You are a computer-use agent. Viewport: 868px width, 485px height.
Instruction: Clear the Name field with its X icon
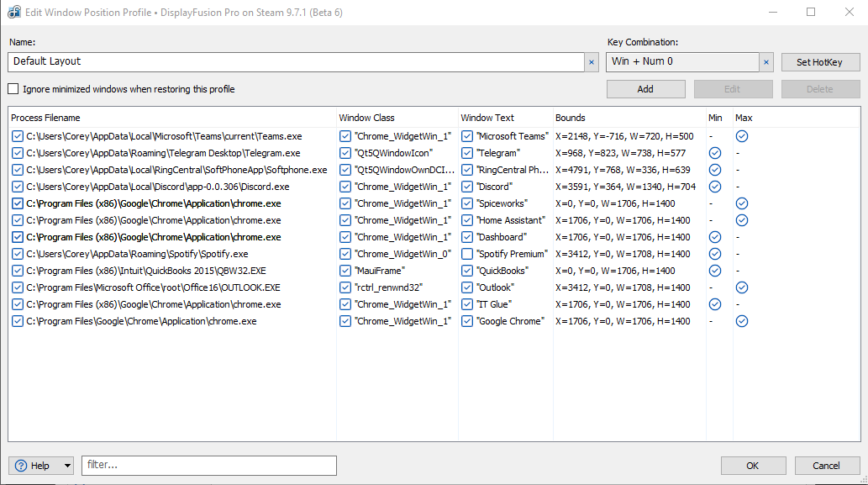(x=592, y=62)
